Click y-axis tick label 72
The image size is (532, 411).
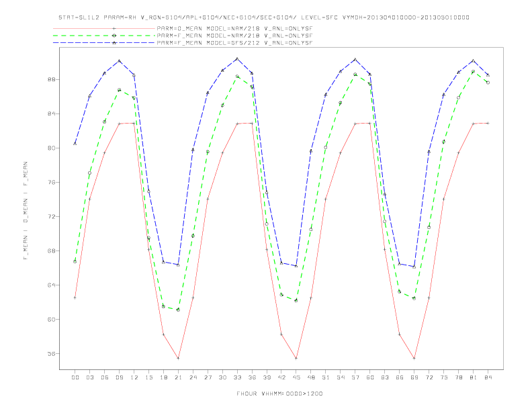tap(52, 217)
